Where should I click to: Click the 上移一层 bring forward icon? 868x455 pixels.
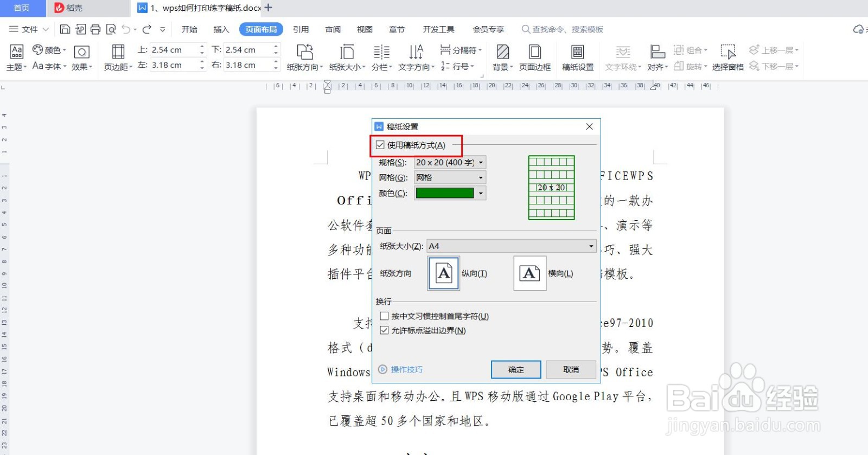click(x=754, y=50)
